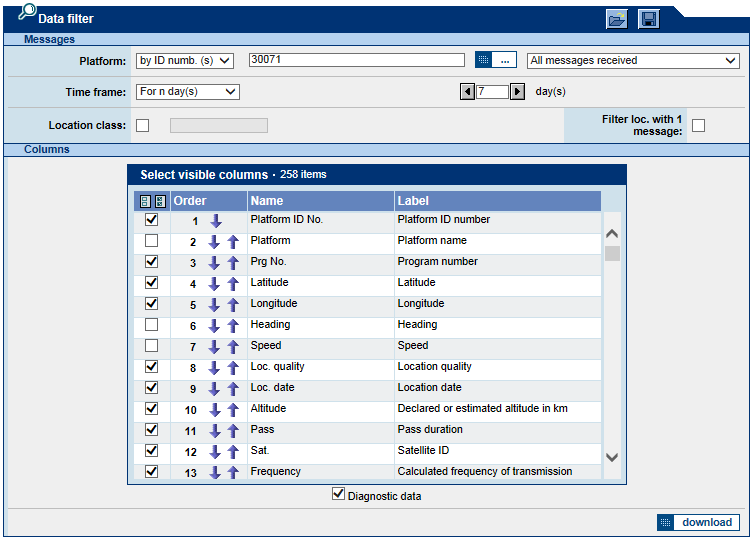The width and height of the screenshot is (753, 540).
Task: Open platform picker '...' button
Action: (x=496, y=60)
